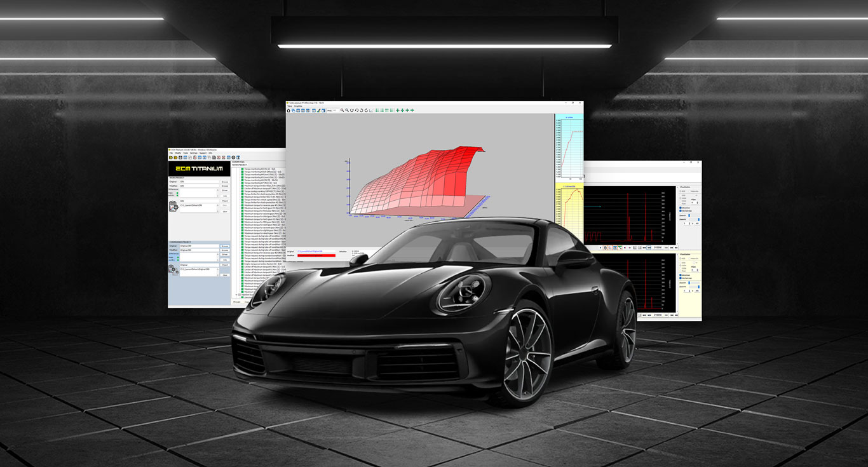The image size is (868, 467).
Task: Open the Tools menu in ECM Titanium
Action: point(186,153)
